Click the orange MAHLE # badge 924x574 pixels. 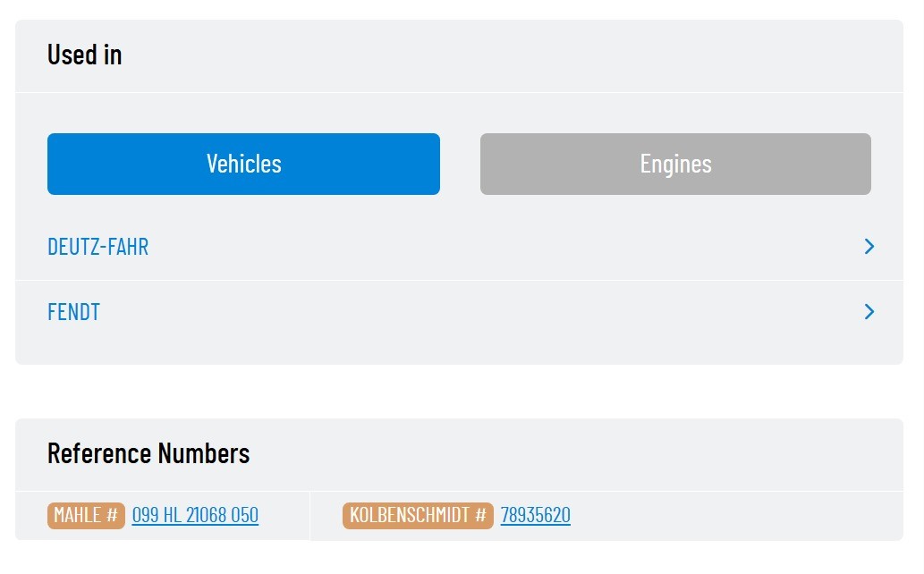86,515
